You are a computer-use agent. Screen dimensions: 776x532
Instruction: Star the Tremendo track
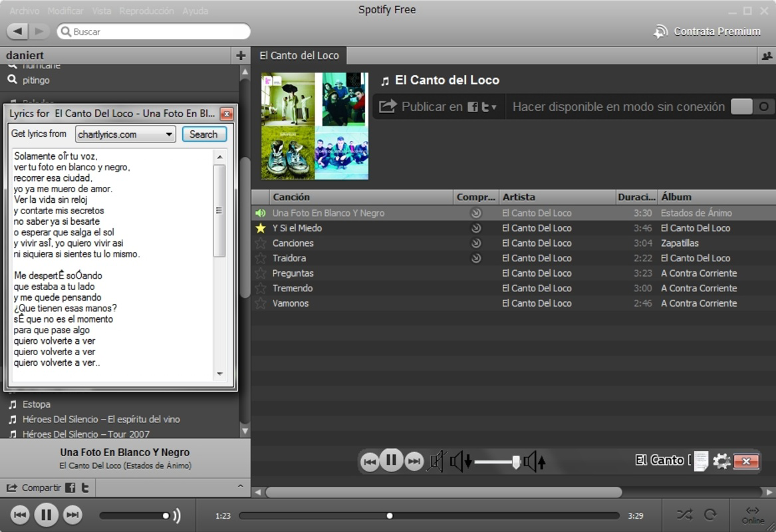click(260, 288)
